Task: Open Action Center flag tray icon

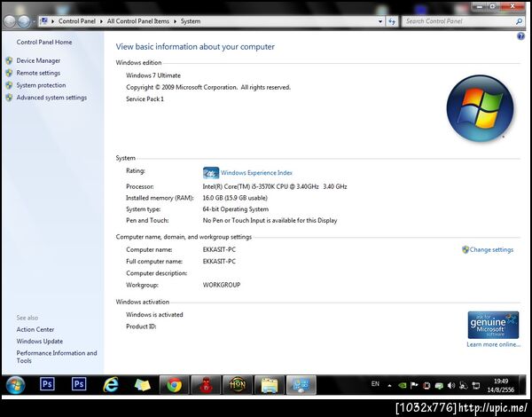Action: point(414,385)
